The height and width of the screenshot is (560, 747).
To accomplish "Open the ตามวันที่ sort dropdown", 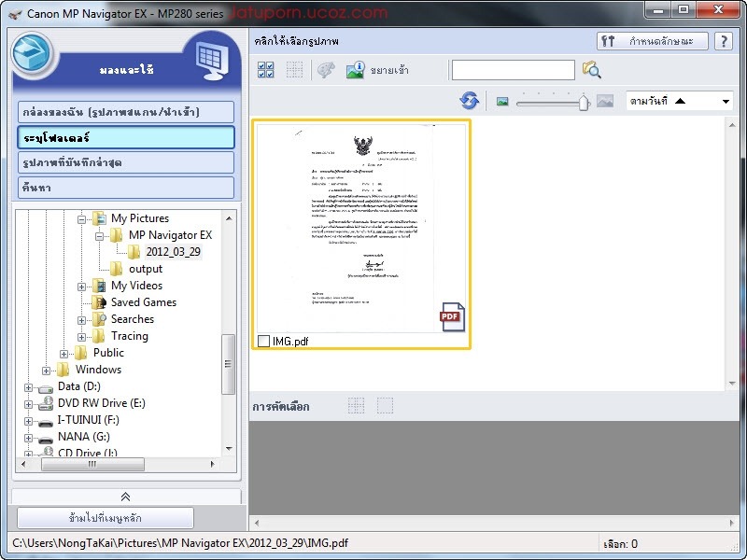I will 679,101.
